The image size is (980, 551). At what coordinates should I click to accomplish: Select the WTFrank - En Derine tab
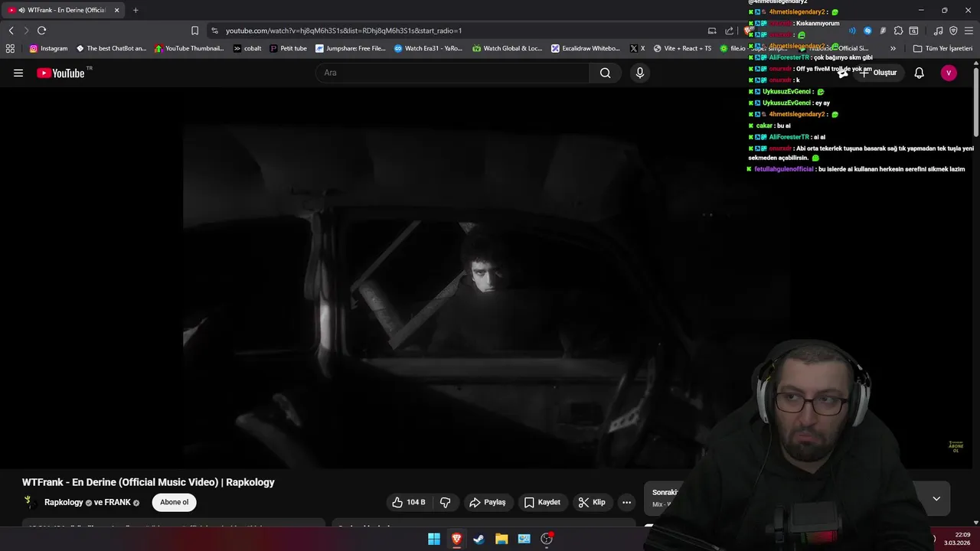point(64,10)
